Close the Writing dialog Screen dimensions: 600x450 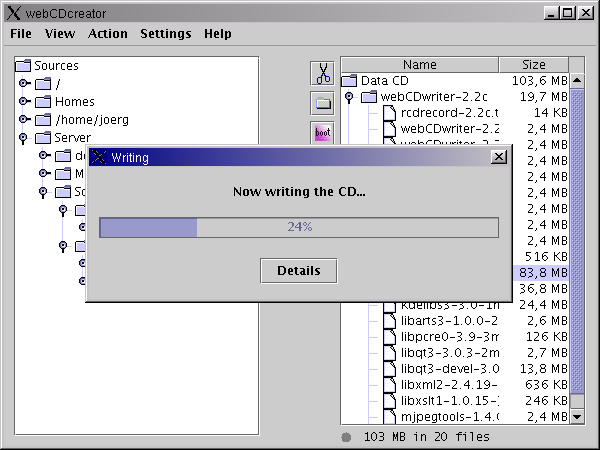(499, 157)
